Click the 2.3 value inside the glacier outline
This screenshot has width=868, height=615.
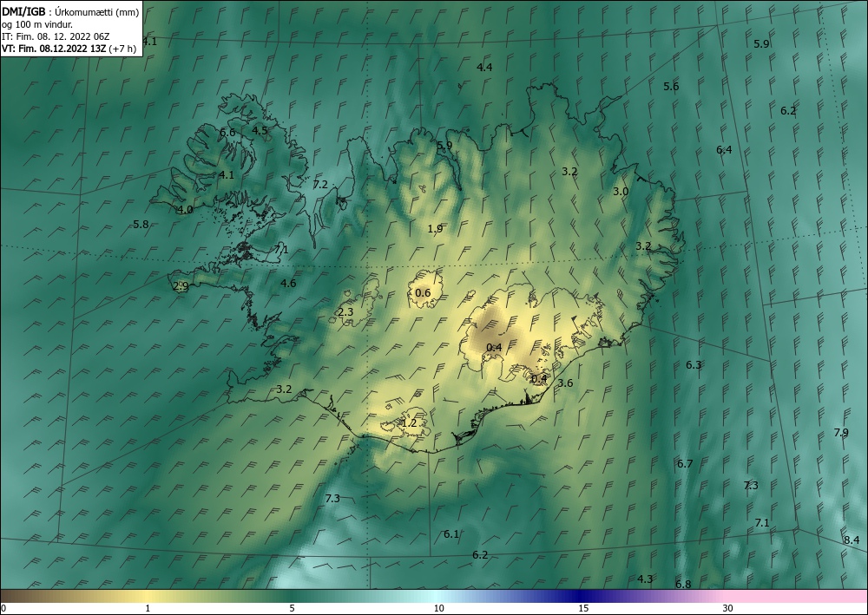pos(345,312)
